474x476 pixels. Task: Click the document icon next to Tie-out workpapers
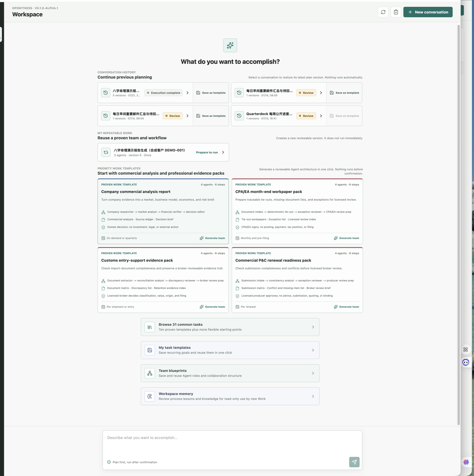[237, 220]
